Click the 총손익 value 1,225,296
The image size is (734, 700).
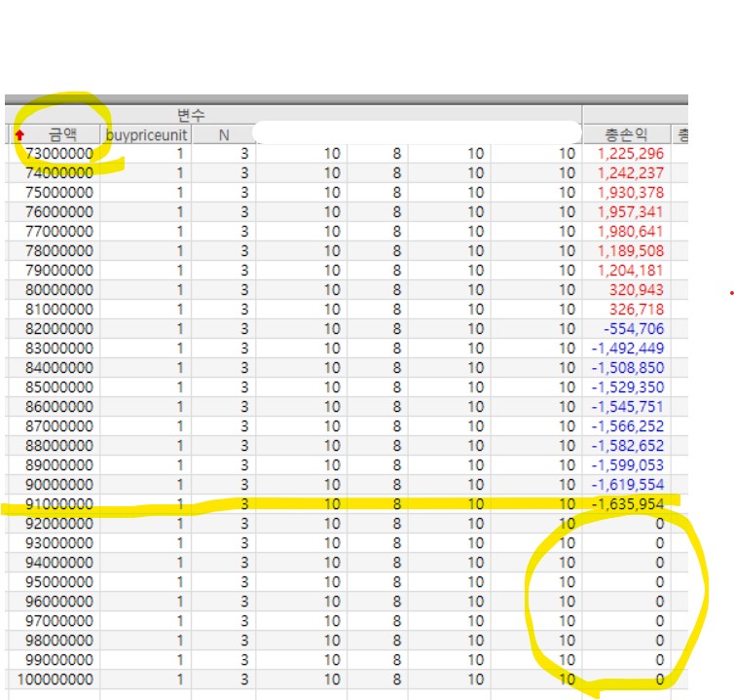[631, 154]
